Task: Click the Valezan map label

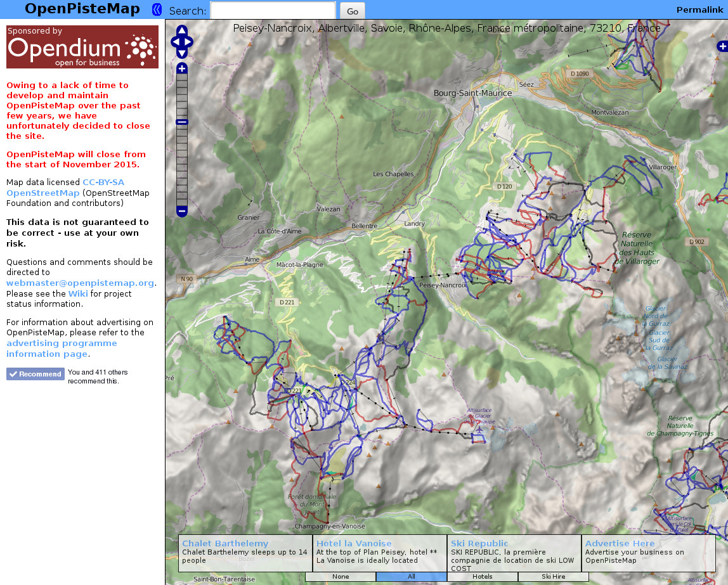Action: pos(328,209)
